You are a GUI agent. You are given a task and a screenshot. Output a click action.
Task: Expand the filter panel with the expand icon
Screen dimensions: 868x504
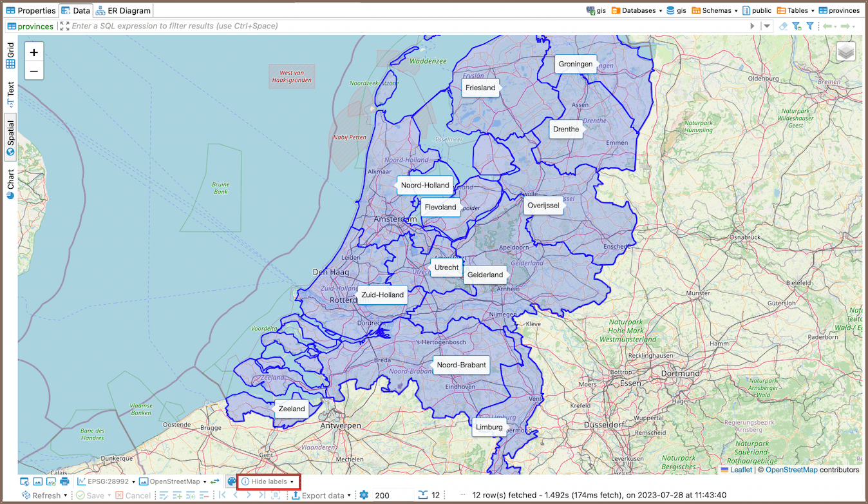(x=64, y=26)
